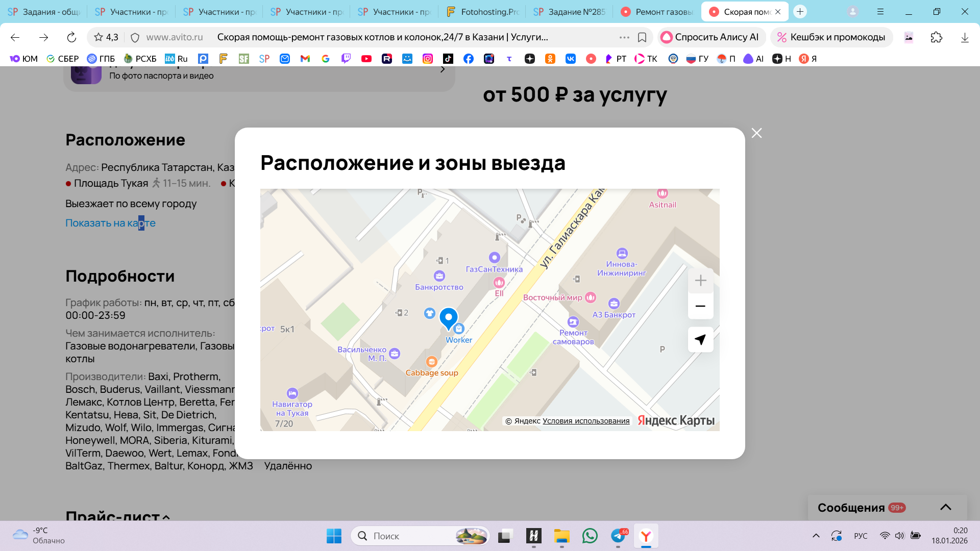Screen dimensions: 980x551
Task: Open the browser bookmark icon in address bar
Action: click(642, 37)
